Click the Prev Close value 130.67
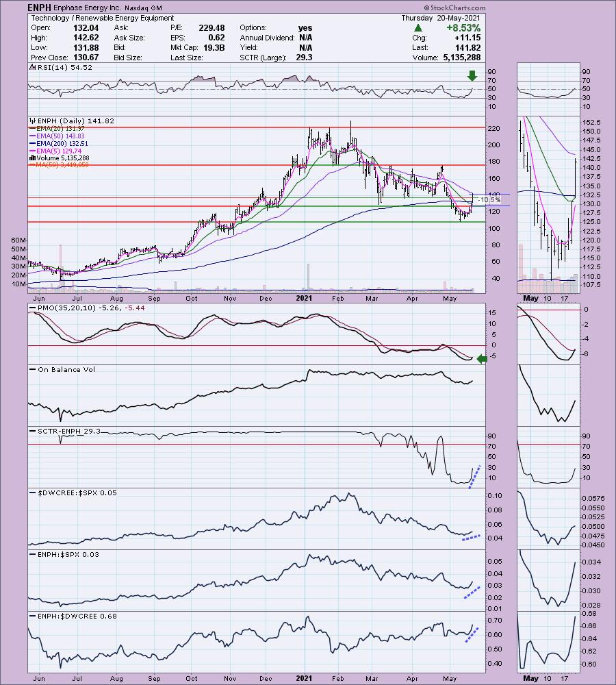 click(86, 58)
